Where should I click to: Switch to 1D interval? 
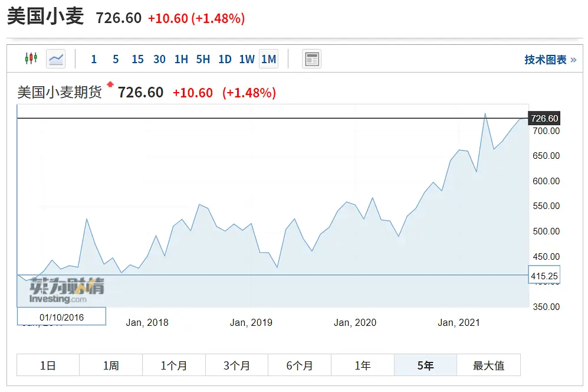(x=225, y=59)
